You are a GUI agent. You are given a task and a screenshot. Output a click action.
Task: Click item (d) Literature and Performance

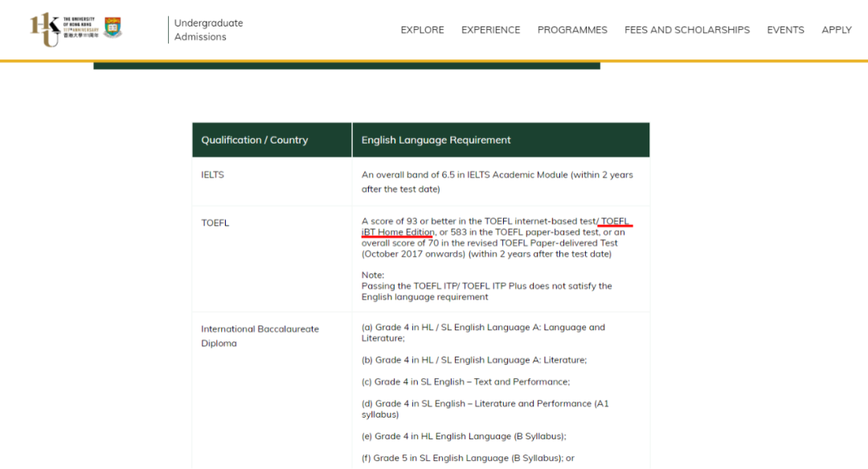[485, 409]
